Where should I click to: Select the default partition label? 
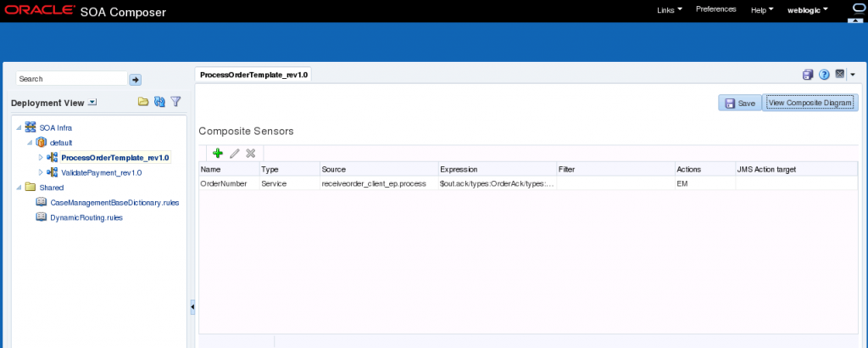point(61,143)
